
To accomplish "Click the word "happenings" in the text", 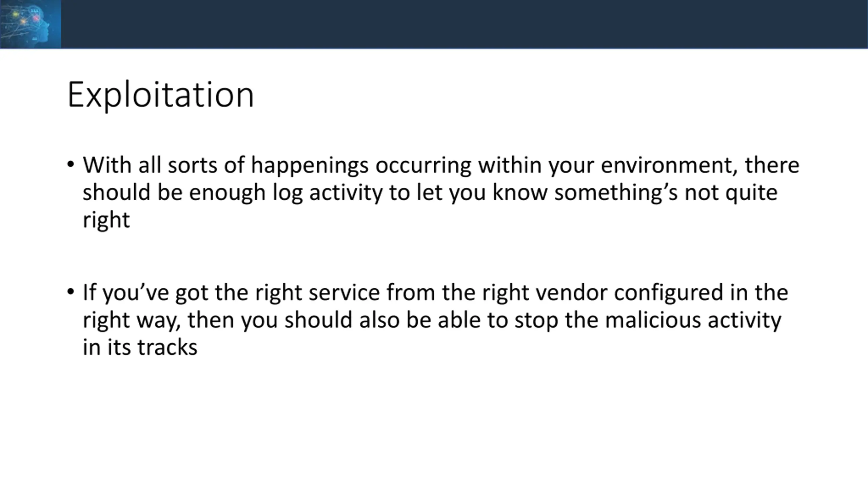I will 310,166.
